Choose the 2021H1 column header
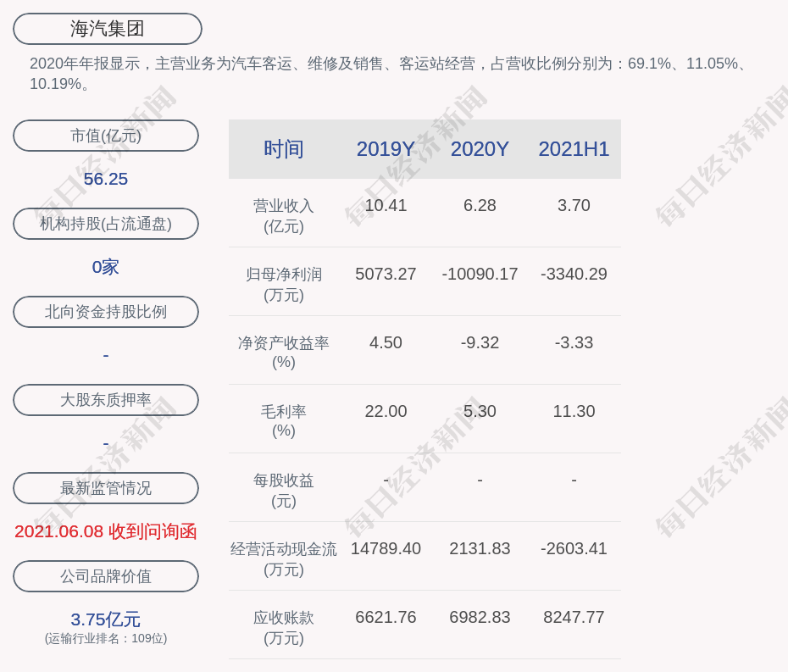The width and height of the screenshot is (788, 672). click(x=574, y=149)
